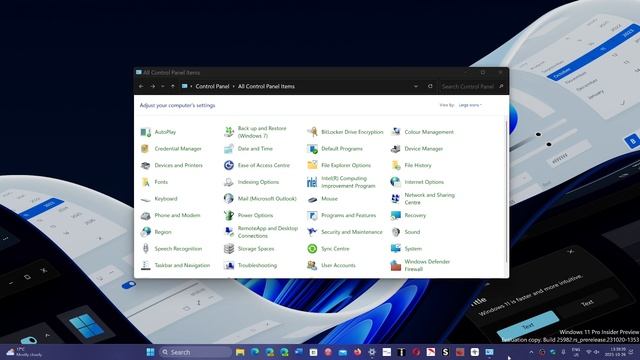Open BitLocker Drive Encryption icon
This screenshot has height=360, width=640.
(x=312, y=132)
